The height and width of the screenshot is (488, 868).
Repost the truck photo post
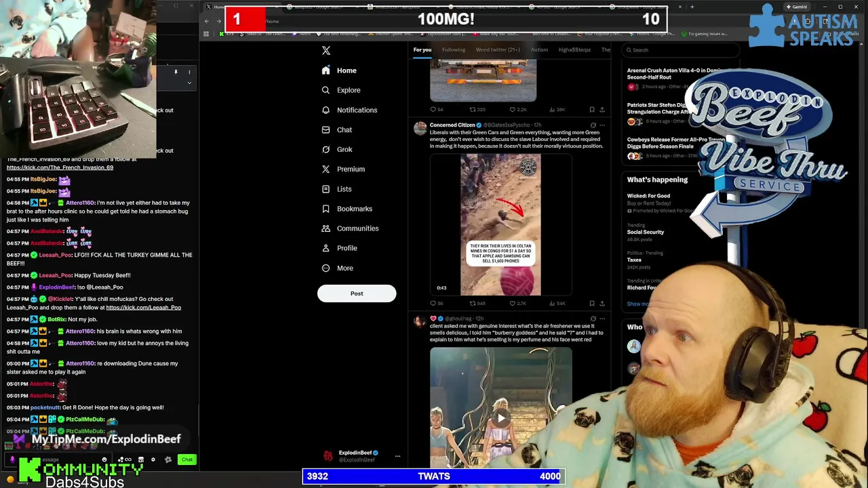[x=477, y=109]
